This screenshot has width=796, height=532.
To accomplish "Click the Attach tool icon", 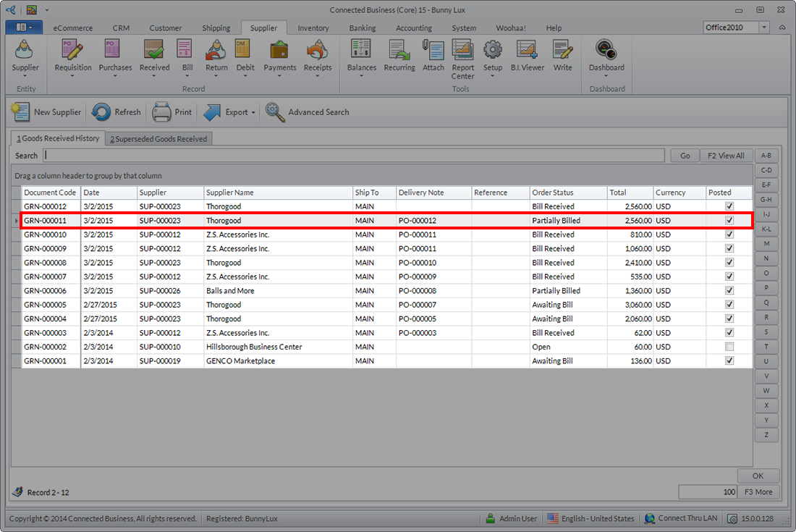I will (x=433, y=50).
